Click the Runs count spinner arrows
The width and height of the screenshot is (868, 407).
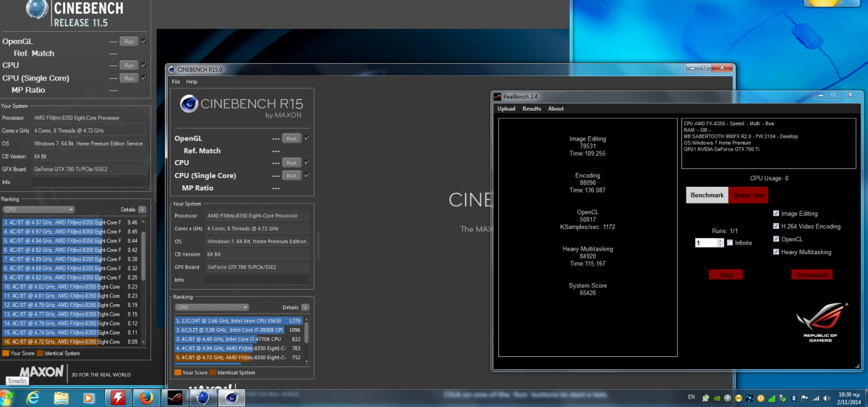[x=720, y=243]
